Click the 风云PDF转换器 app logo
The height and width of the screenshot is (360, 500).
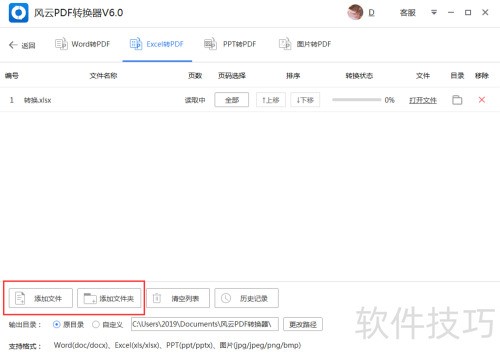tap(18, 13)
